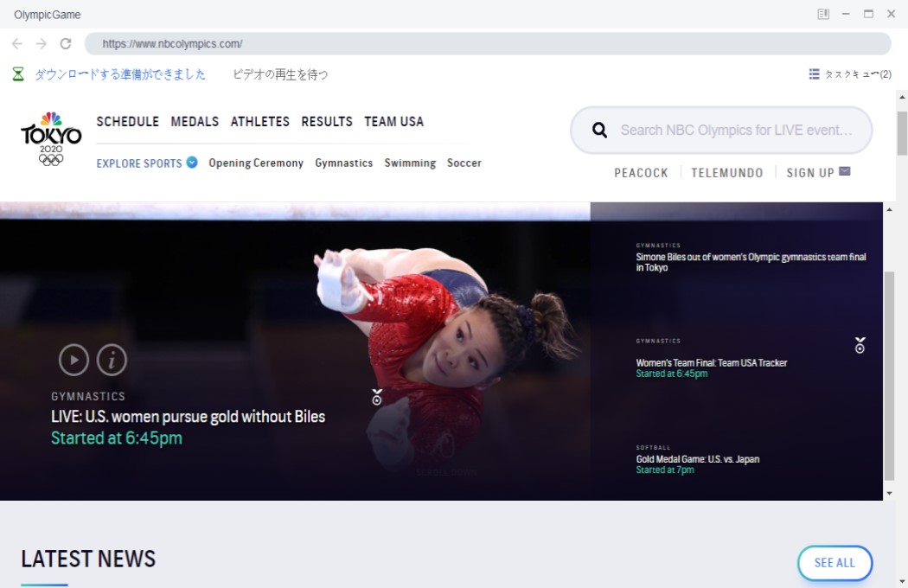Click the hourglass download-ready icon
Viewport: 908px width, 588px height.
18,74
